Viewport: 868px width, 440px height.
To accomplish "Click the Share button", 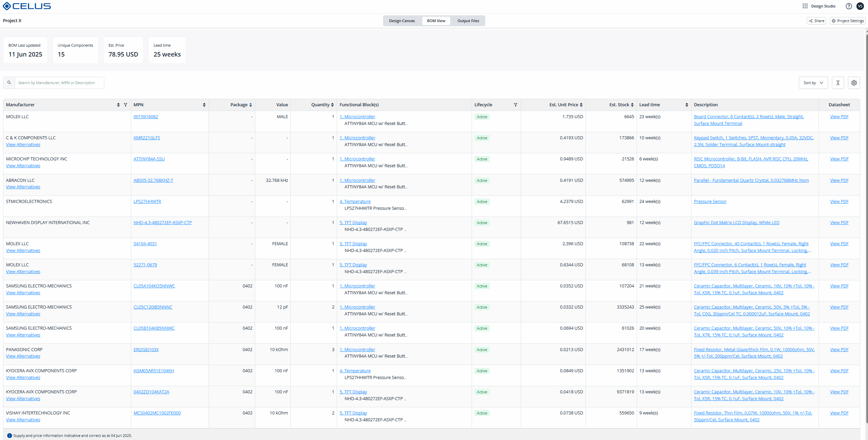I will [817, 21].
